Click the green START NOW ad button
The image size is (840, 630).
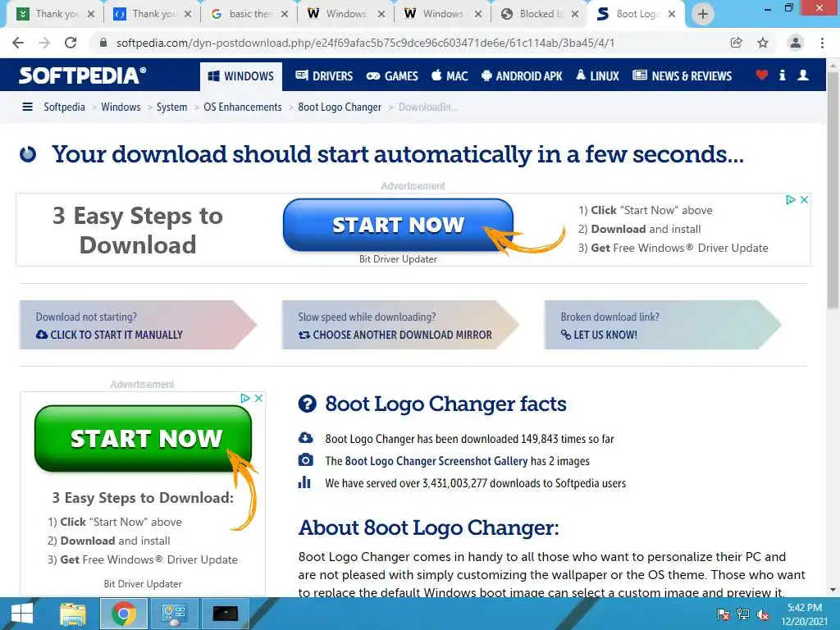coord(143,438)
